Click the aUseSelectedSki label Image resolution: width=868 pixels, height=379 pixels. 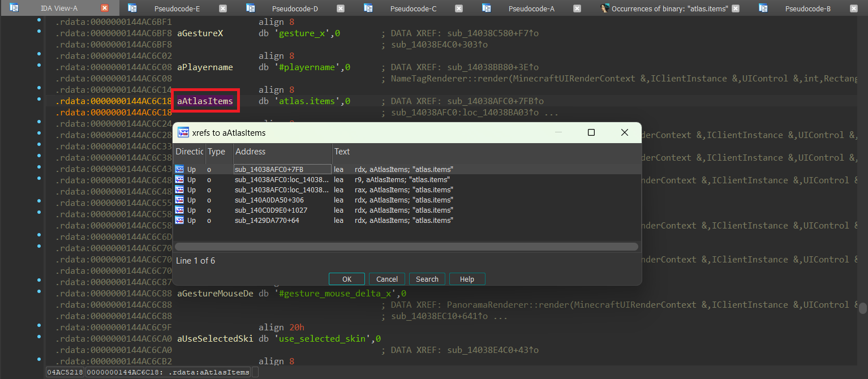point(215,339)
